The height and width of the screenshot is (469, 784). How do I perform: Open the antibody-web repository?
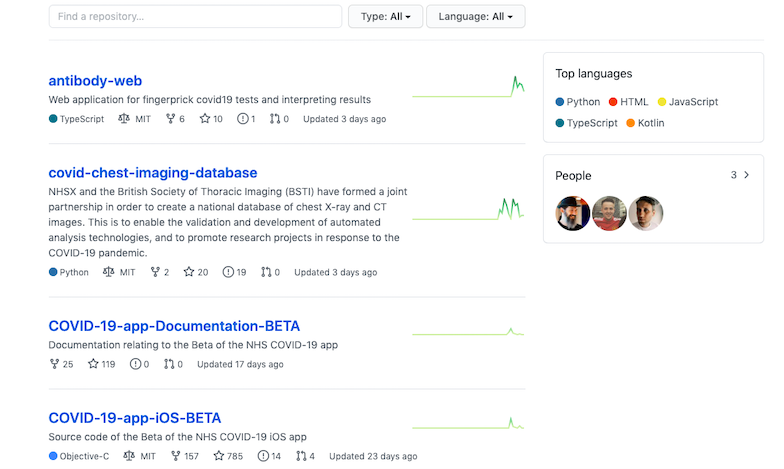pyautogui.click(x=95, y=81)
